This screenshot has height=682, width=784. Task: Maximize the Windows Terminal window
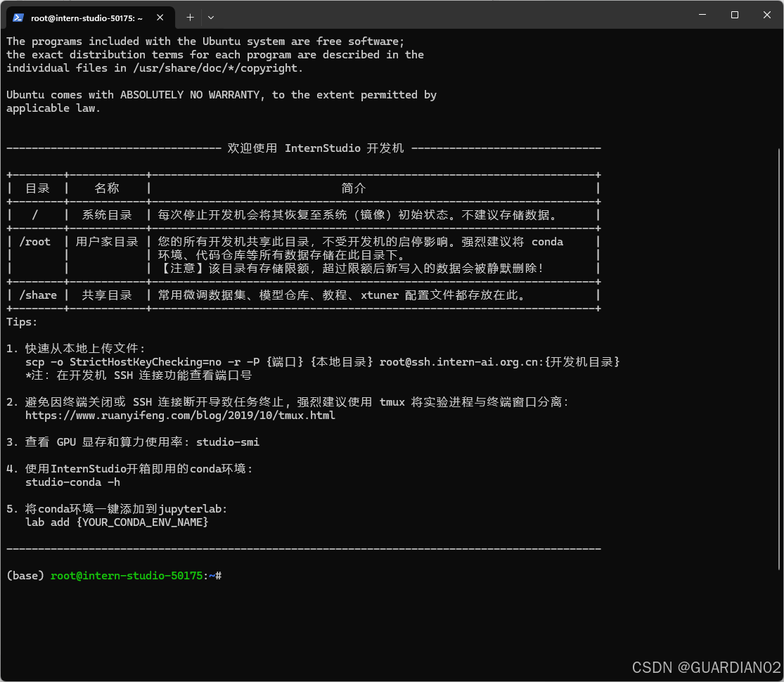(x=734, y=15)
